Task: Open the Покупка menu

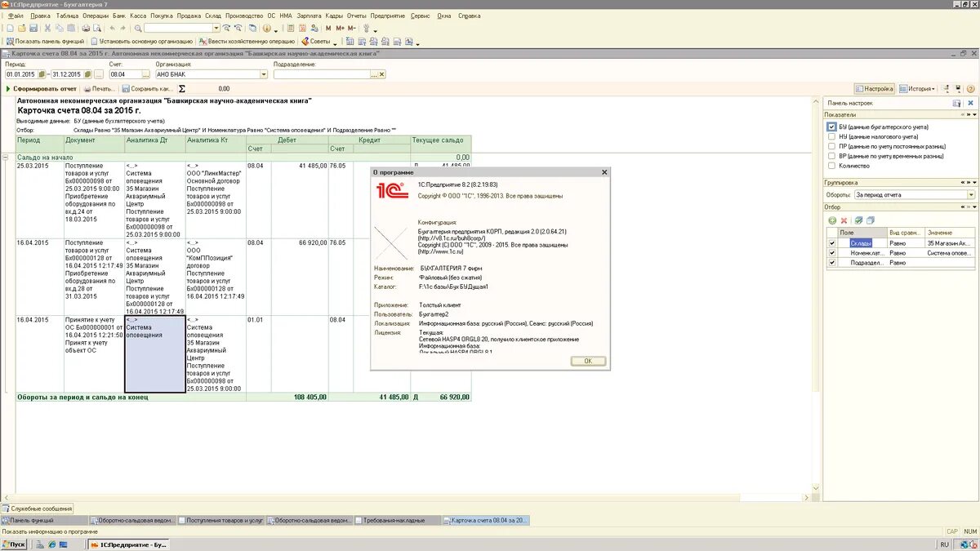Action: click(x=162, y=16)
